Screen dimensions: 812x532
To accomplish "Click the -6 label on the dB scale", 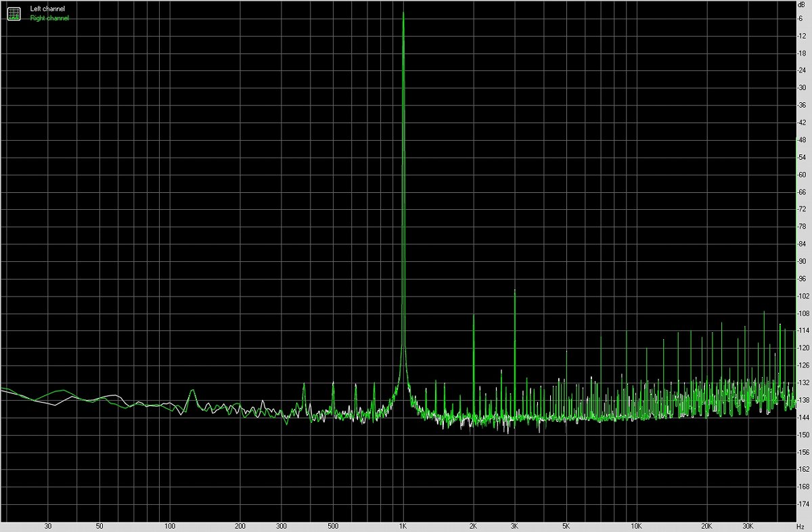I will point(802,18).
